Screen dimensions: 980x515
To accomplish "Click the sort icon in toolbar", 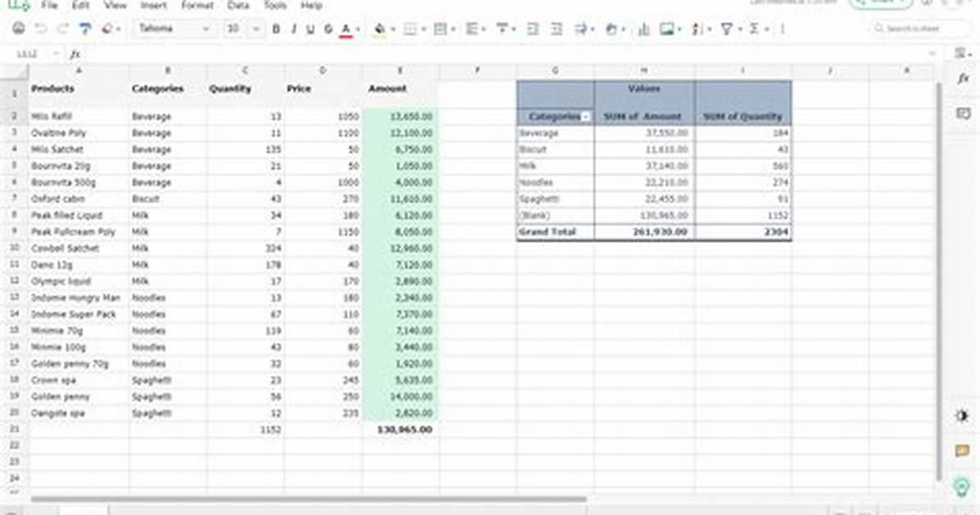I will [x=697, y=29].
